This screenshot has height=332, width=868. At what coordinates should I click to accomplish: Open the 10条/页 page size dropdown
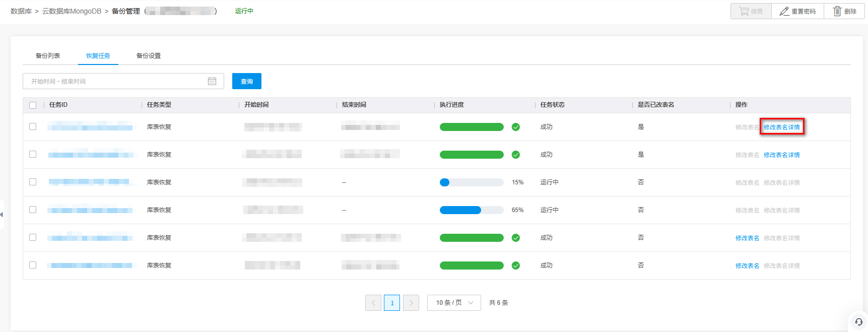454,303
